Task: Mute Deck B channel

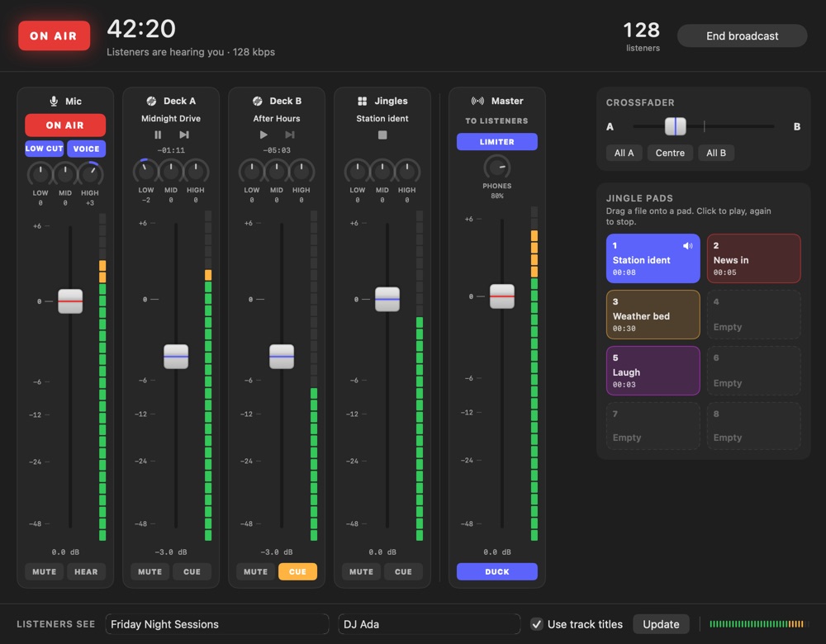Action: (x=255, y=571)
